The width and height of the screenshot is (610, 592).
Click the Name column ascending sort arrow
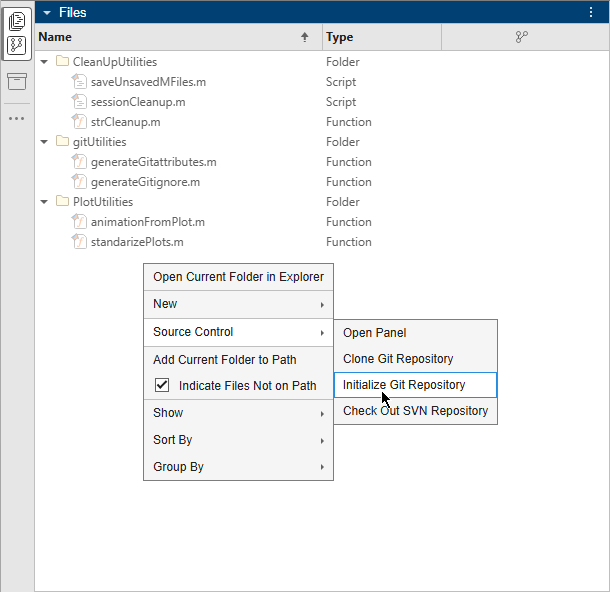point(305,37)
